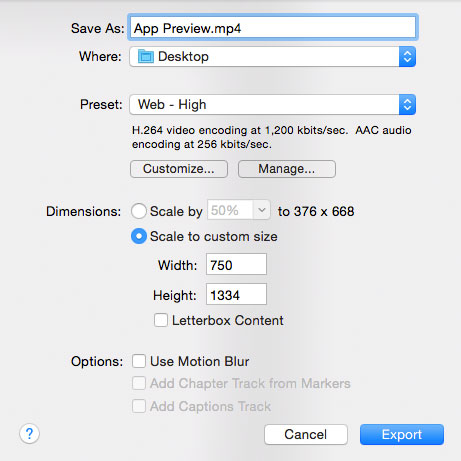This screenshot has width=461, height=461.
Task: Click the Desktop folder icon
Action: [x=146, y=57]
